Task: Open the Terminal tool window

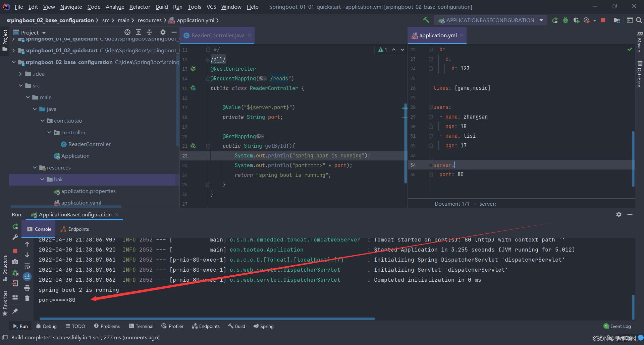Action: point(141,326)
